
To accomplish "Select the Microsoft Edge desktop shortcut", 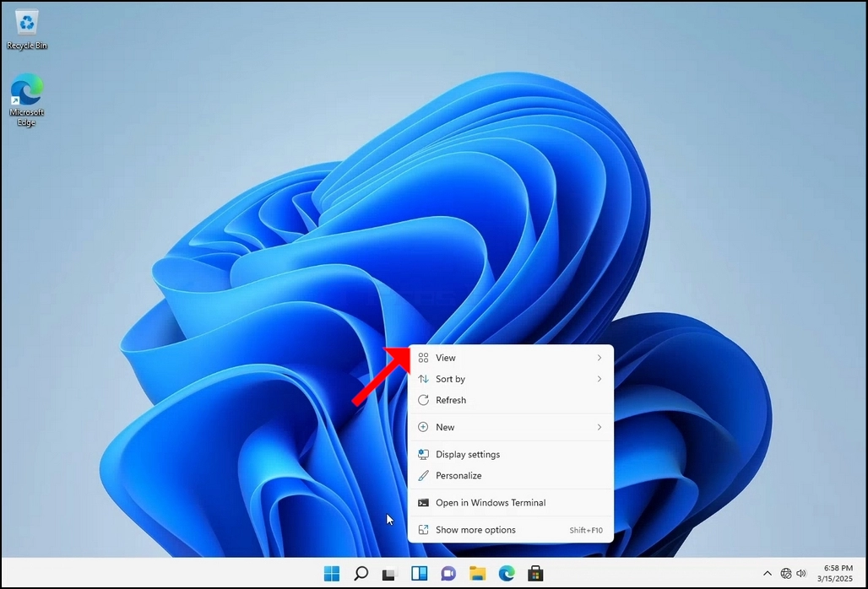I will [26, 100].
